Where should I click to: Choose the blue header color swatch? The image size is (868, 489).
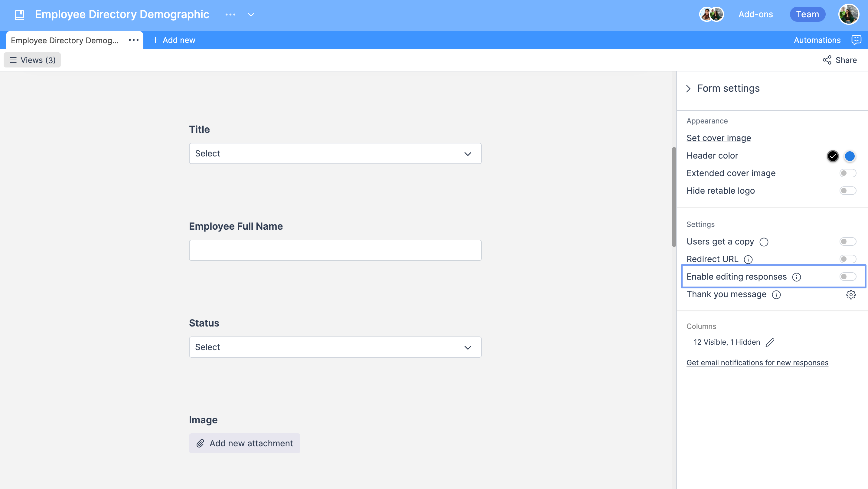coord(850,156)
